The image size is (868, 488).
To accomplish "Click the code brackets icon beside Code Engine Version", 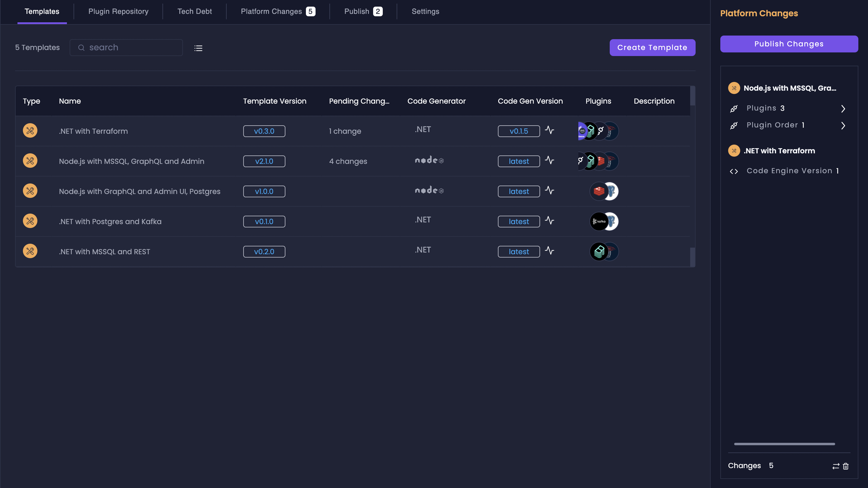I will tap(734, 171).
